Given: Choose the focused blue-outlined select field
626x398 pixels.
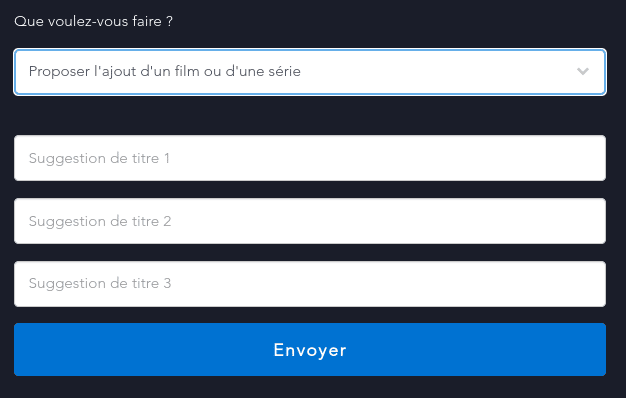Looking at the screenshot, I should click(310, 72).
